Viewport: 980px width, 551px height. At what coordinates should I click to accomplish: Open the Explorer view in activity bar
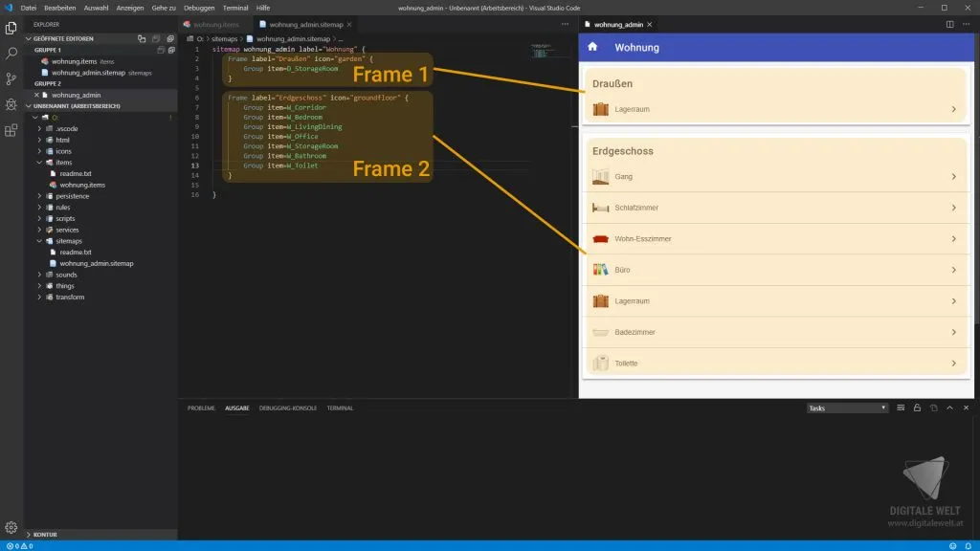coord(11,28)
